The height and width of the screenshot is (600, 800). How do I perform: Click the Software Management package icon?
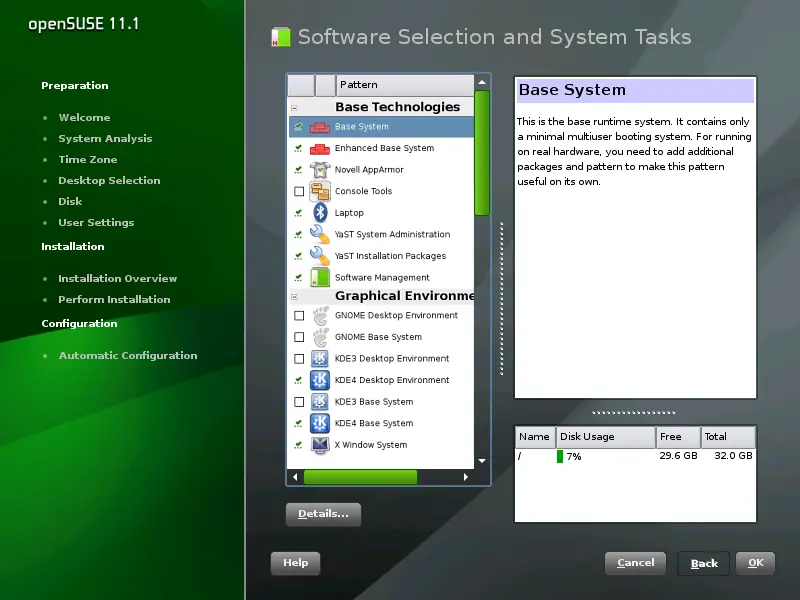pyautogui.click(x=321, y=277)
